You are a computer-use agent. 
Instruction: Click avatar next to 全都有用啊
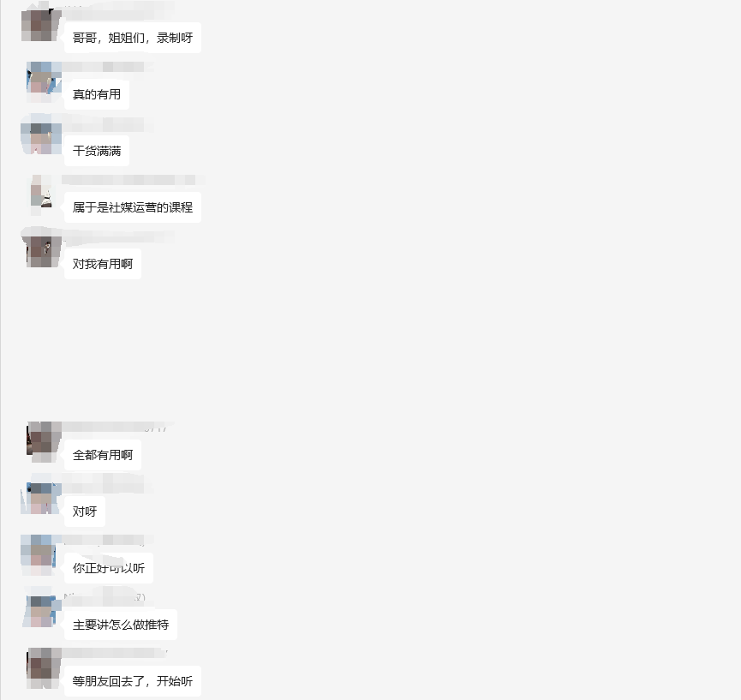pos(44,442)
